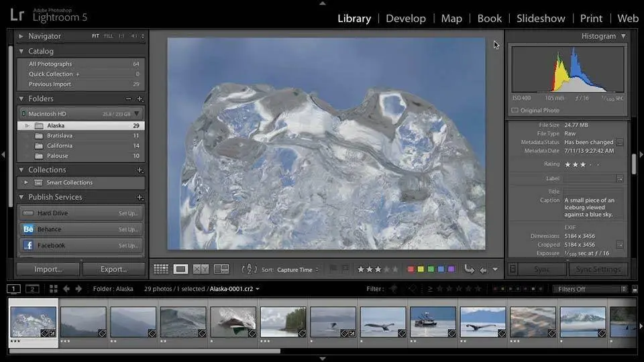Apply yellow color label

pos(421,269)
